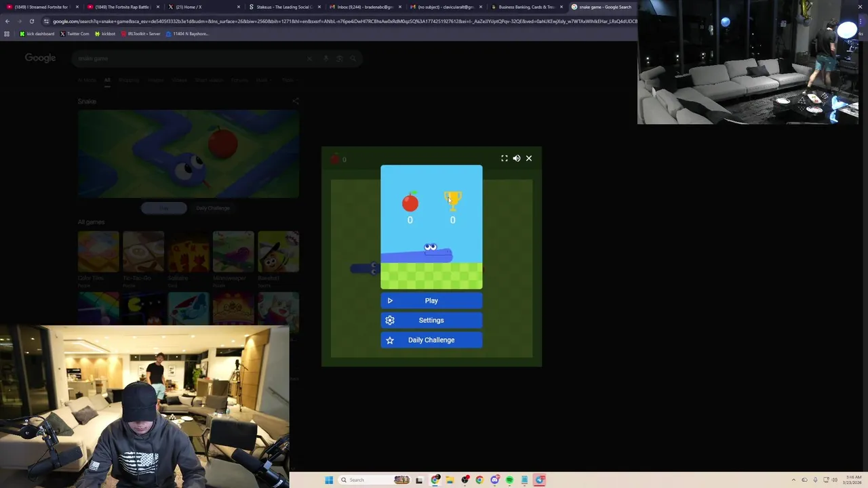The width and height of the screenshot is (868, 488).
Task: Open the Daily Challenge button in Snake menu
Action: coord(431,340)
